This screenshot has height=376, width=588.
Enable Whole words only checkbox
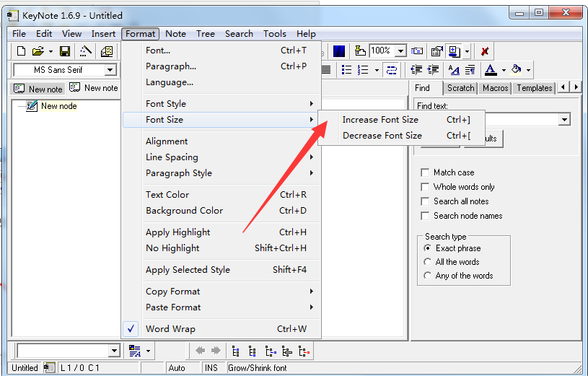click(x=425, y=187)
